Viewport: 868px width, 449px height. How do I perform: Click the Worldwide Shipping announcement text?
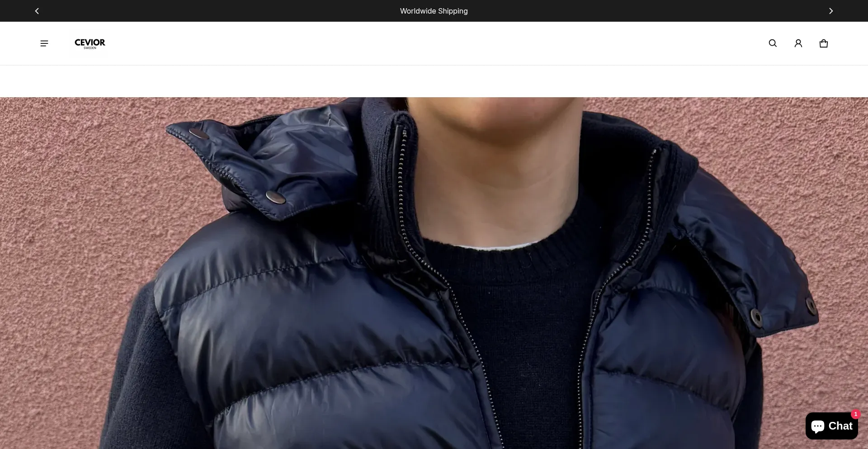(434, 11)
